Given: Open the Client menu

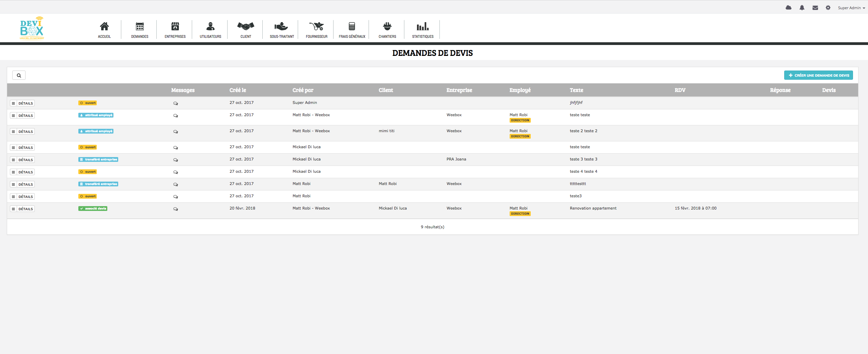Looking at the screenshot, I should click(x=246, y=30).
